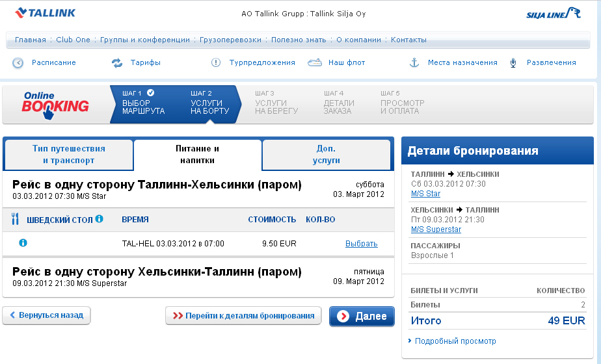Click the Таллинн-Хельсинки trip heading
Screen dimensions: 601x364
(157, 185)
